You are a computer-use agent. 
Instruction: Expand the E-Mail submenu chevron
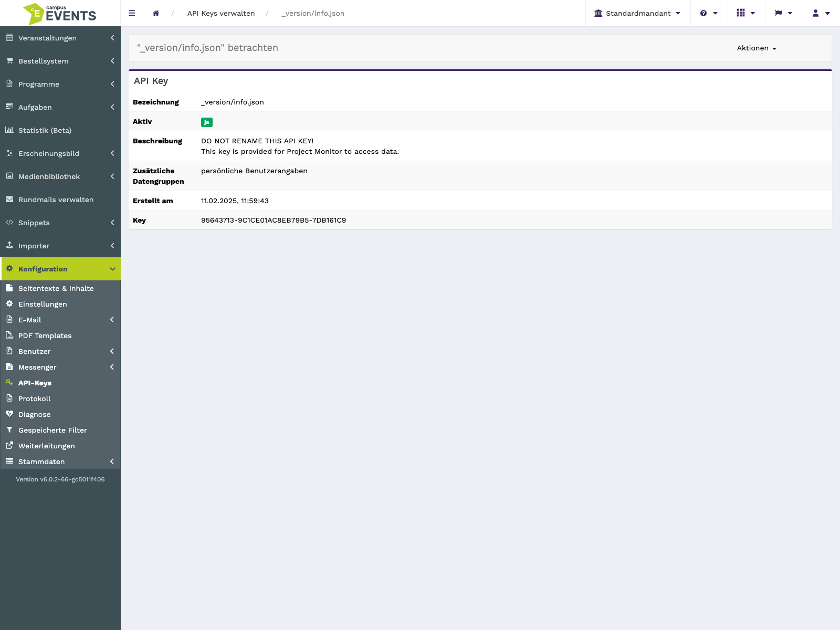[x=112, y=320]
